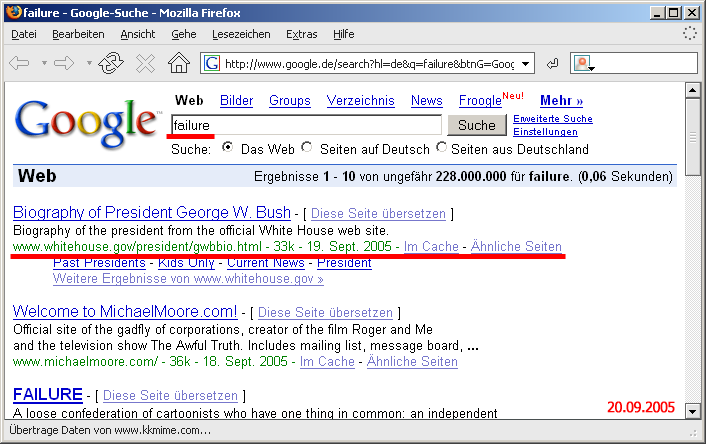Click the Go arrow beside the address bar

(552, 64)
